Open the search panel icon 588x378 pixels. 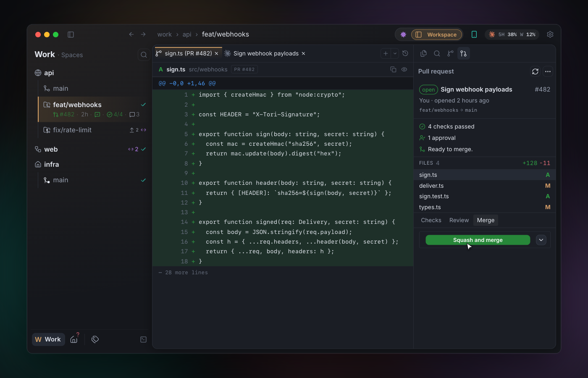click(437, 53)
